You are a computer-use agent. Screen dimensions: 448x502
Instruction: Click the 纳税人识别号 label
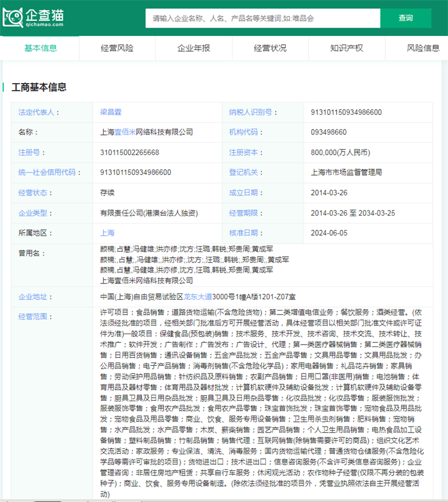[251, 112]
